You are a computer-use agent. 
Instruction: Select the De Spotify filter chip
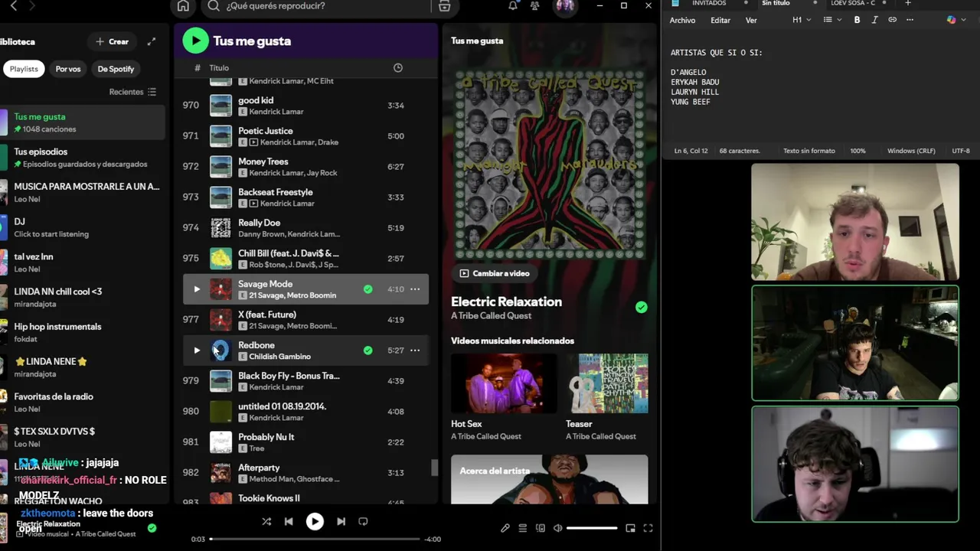[116, 69]
